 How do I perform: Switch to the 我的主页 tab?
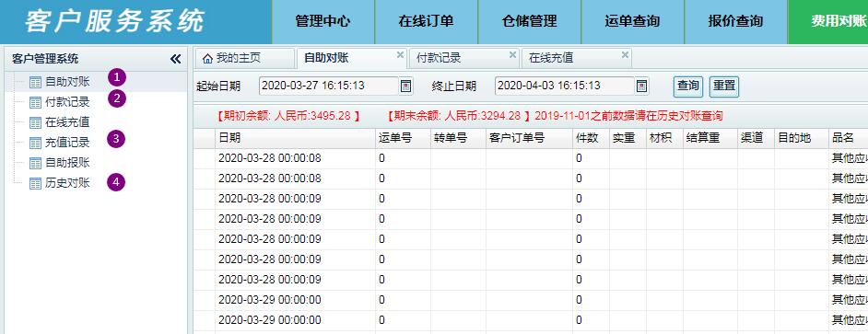[x=244, y=58]
